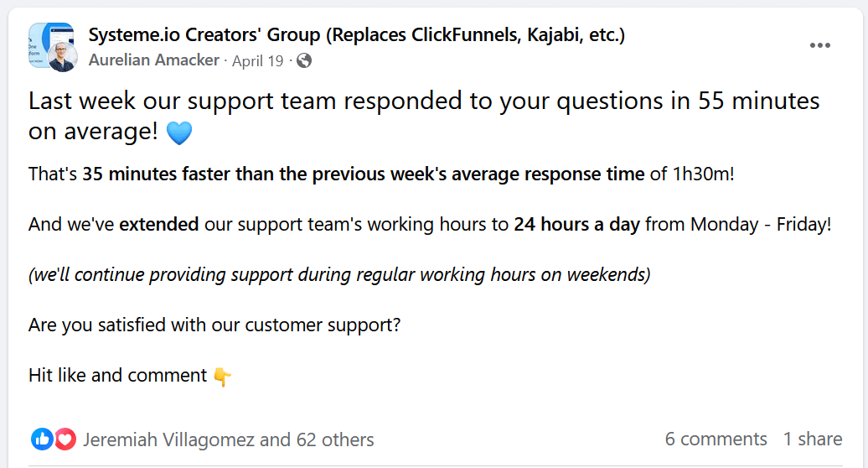868x468 pixels.
Task: Click the pointing-down hand emoji
Action: tap(222, 377)
